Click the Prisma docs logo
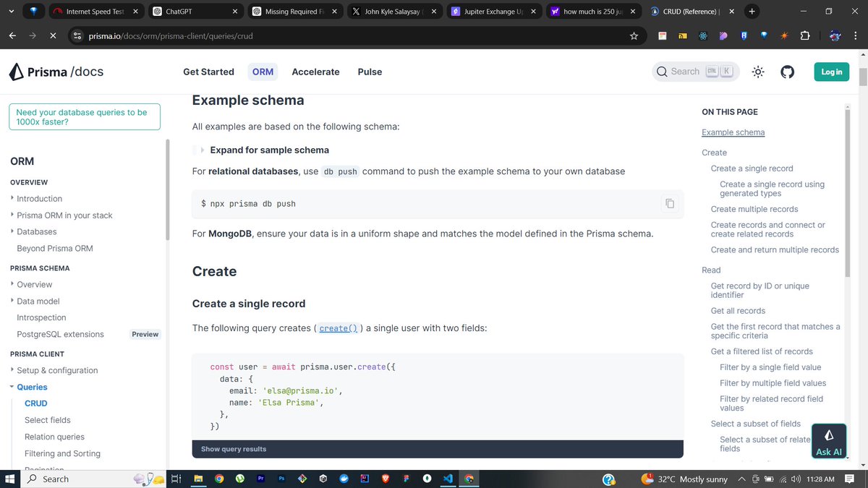868x488 pixels. 56,72
